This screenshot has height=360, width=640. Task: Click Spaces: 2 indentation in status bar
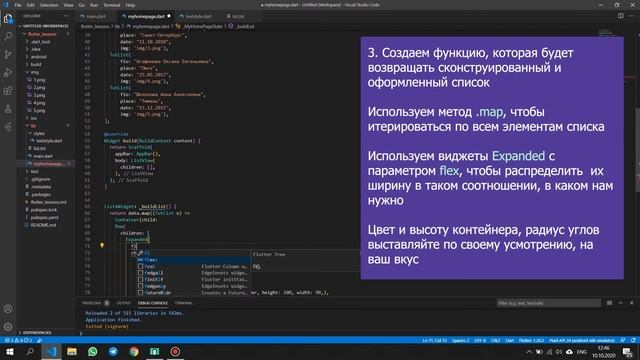(460, 340)
